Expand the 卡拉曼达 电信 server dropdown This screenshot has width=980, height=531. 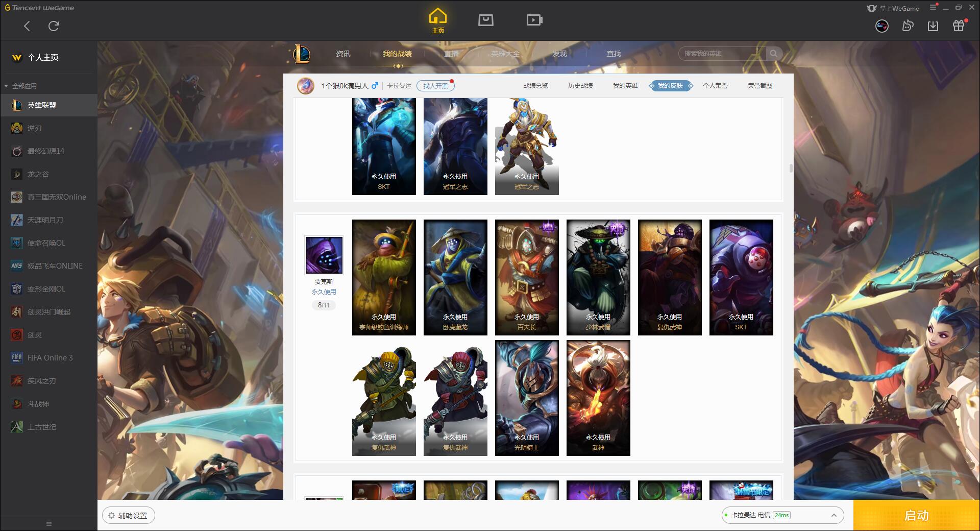point(782,515)
